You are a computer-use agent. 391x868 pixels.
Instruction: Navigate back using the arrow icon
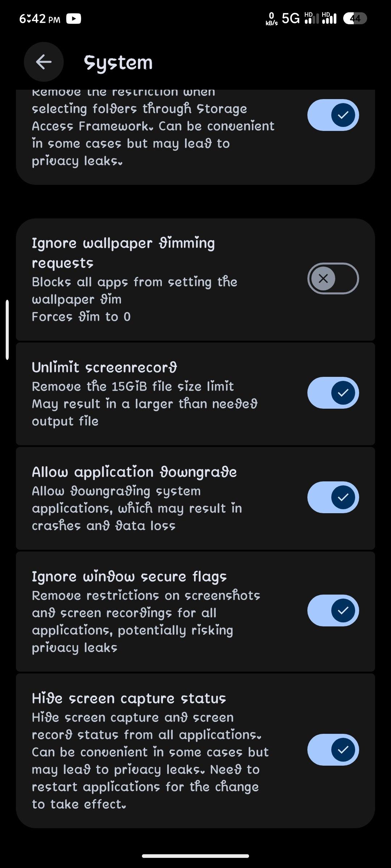tap(43, 62)
